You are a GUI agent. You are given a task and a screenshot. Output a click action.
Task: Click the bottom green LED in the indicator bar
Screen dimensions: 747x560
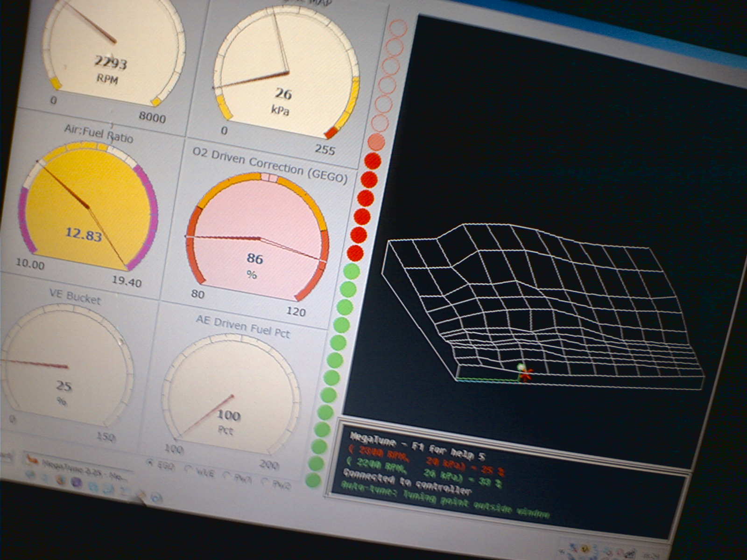pos(313,480)
